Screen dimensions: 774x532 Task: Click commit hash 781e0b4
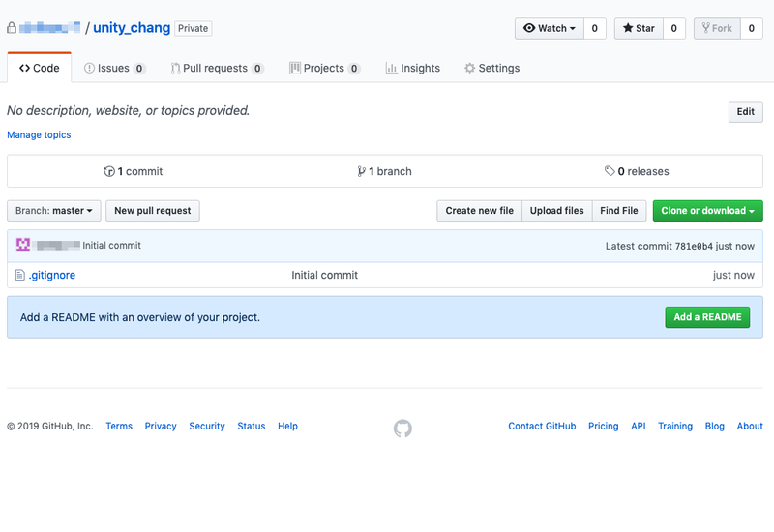[x=694, y=246]
